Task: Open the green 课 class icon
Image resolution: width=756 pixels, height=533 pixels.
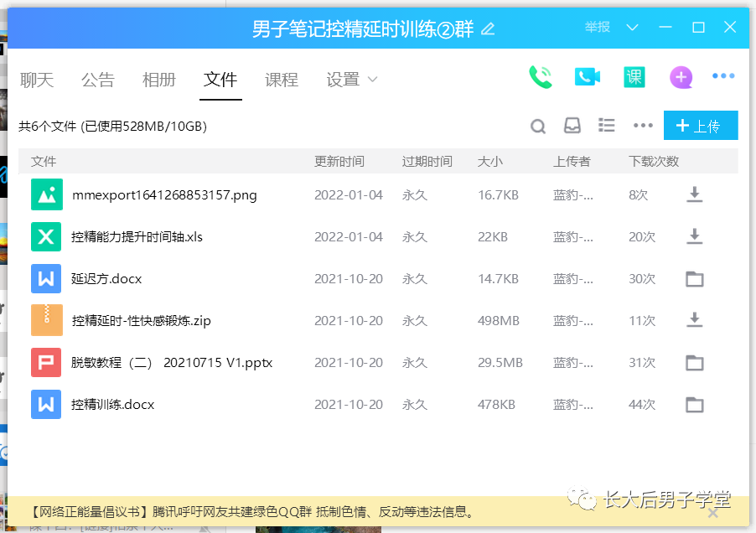Action: pyautogui.click(x=634, y=77)
